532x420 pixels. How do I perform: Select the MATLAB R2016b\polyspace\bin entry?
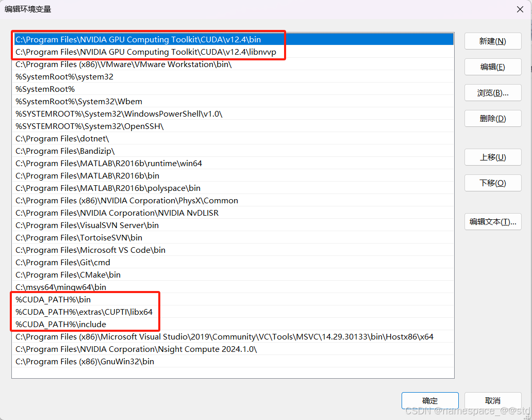pos(233,188)
